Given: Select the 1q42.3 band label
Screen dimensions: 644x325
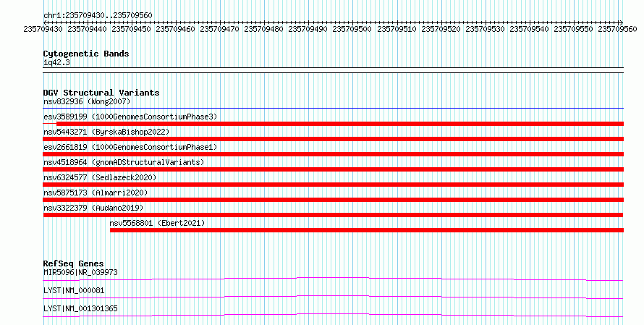Looking at the screenshot, I should tap(56, 62).
